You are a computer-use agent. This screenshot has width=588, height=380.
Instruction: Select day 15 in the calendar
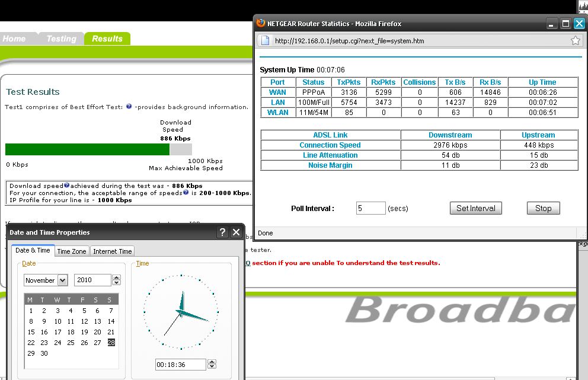click(x=31, y=332)
